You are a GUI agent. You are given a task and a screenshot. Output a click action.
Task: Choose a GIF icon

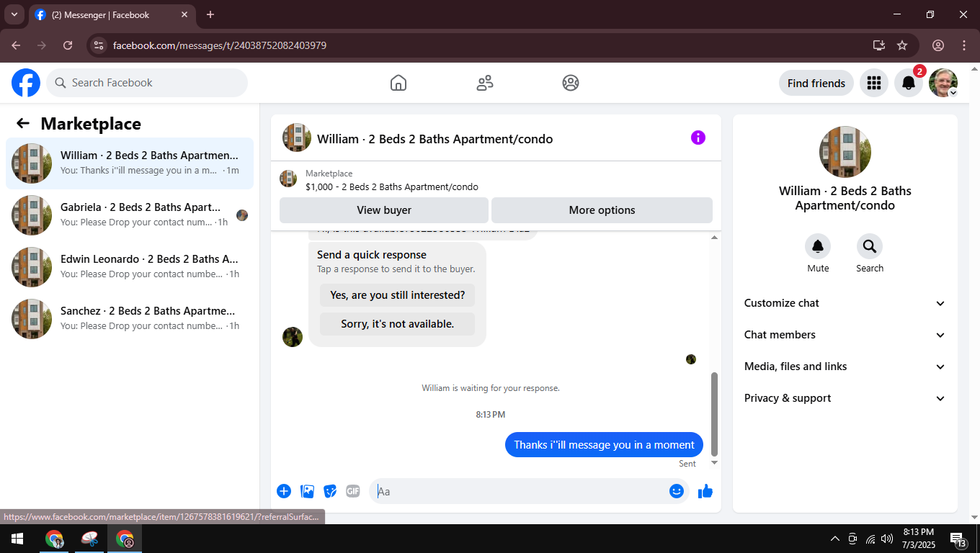(x=352, y=491)
